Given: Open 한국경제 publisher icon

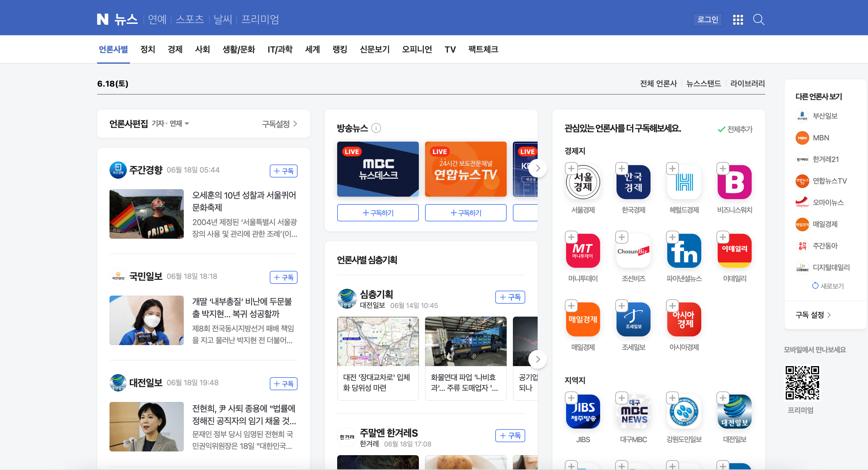Looking at the screenshot, I should [x=633, y=182].
